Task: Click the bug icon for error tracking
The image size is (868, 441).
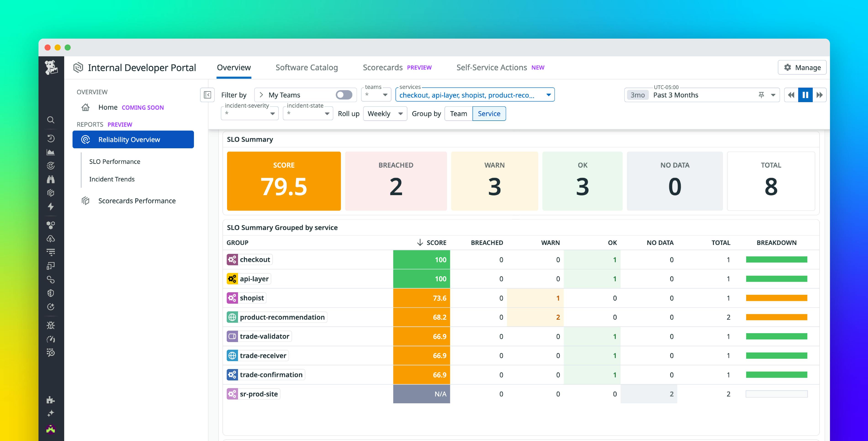Action: (x=50, y=325)
